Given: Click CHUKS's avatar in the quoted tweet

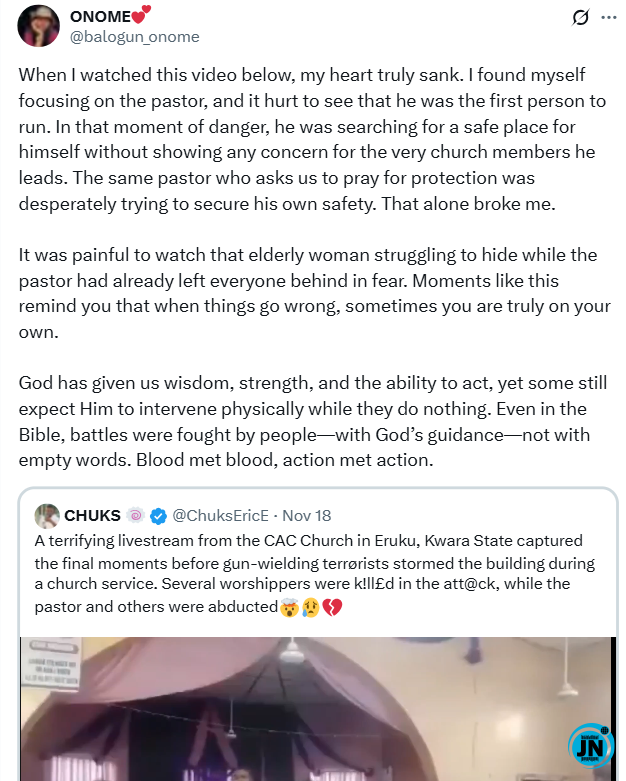Looking at the screenshot, I should 46,516.
